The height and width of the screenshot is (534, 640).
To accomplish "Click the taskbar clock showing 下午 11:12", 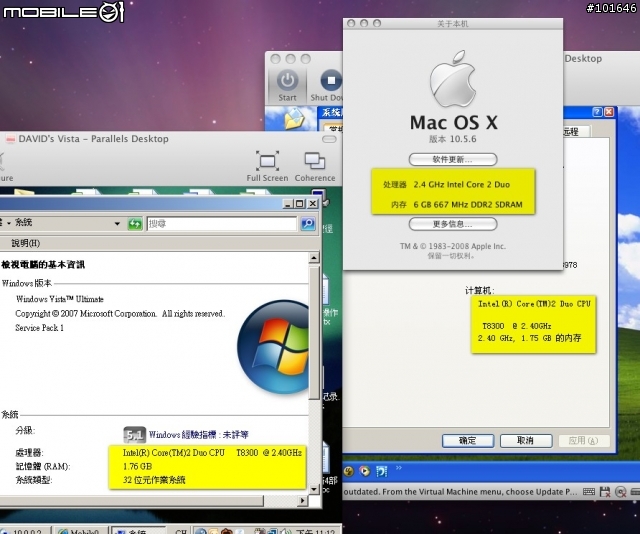I will [x=316, y=531].
